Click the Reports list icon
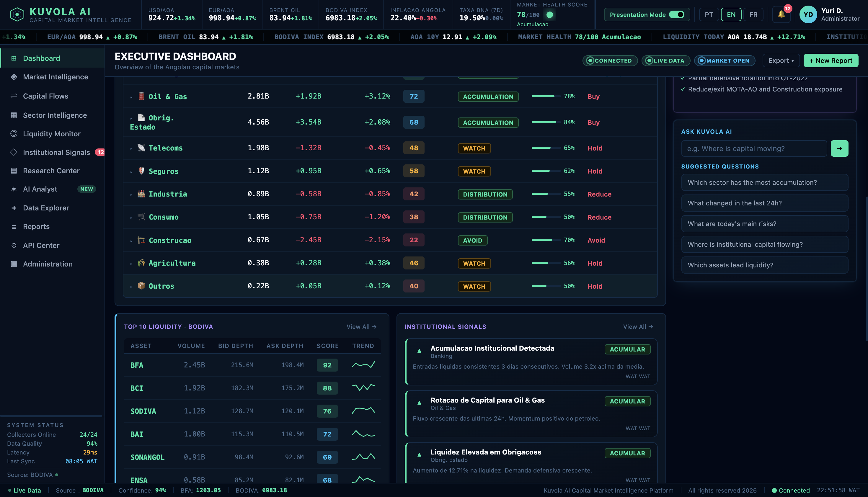Image resolution: width=868 pixels, height=497 pixels. coord(14,227)
